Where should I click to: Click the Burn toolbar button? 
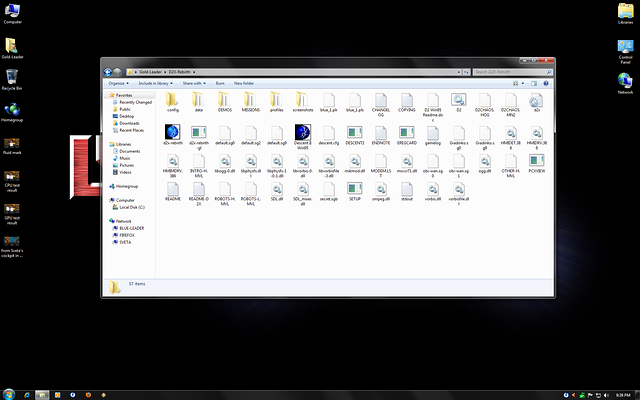click(x=220, y=83)
